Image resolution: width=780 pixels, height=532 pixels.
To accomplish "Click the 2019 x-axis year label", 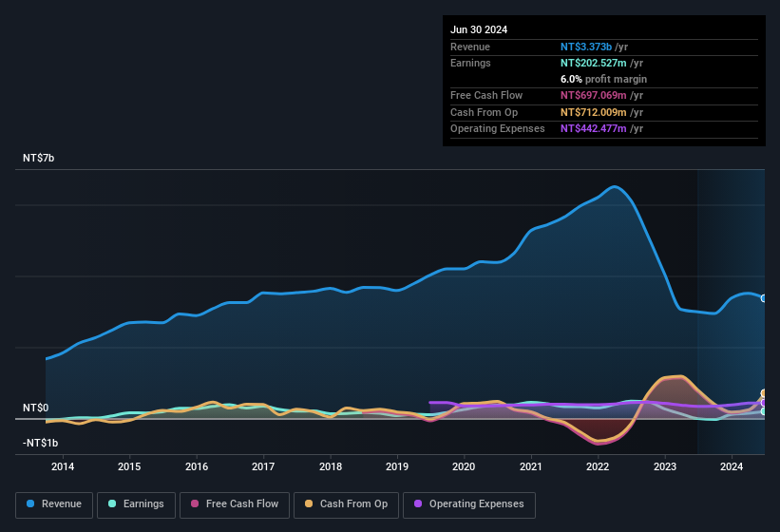I will tap(397, 466).
